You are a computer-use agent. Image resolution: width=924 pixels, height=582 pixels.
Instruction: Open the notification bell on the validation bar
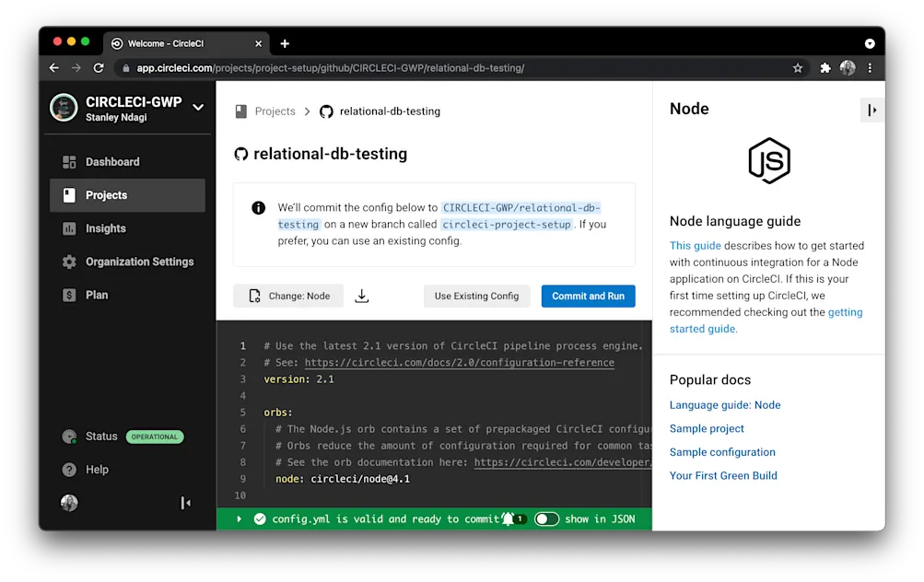click(506, 518)
